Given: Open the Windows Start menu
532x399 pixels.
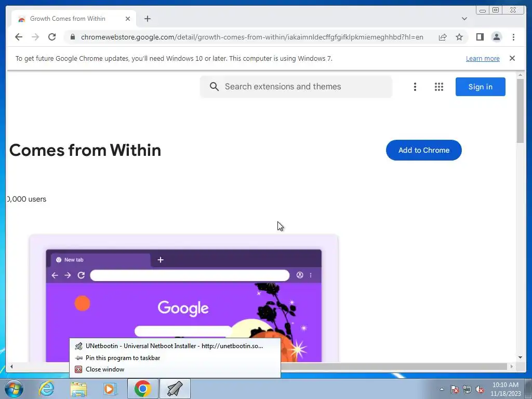Looking at the screenshot, I should click(x=14, y=389).
